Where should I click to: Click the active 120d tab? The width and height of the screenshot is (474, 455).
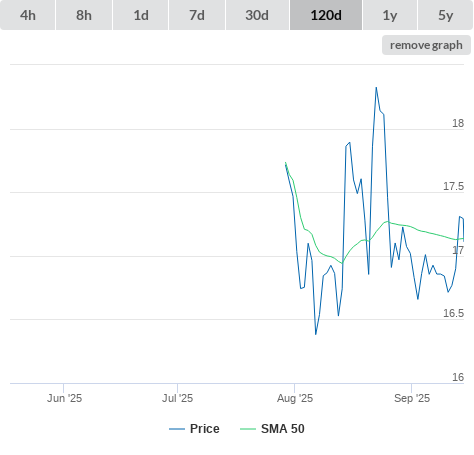(x=326, y=15)
